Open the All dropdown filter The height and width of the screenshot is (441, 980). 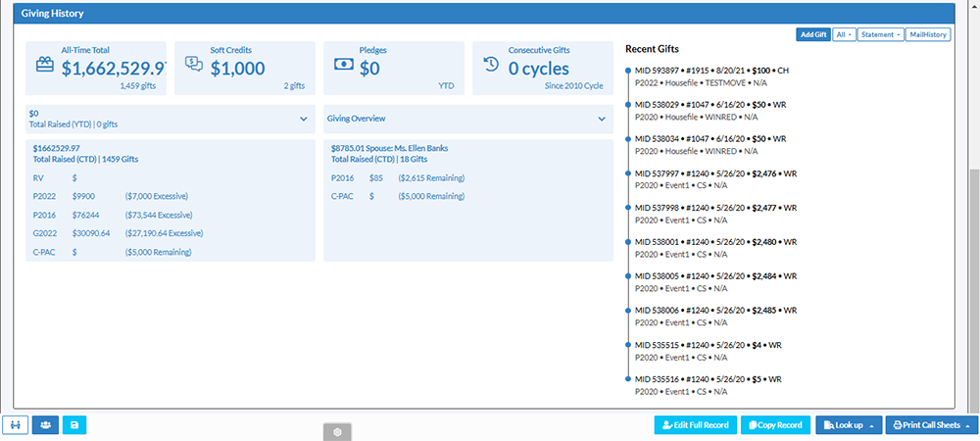tap(843, 35)
